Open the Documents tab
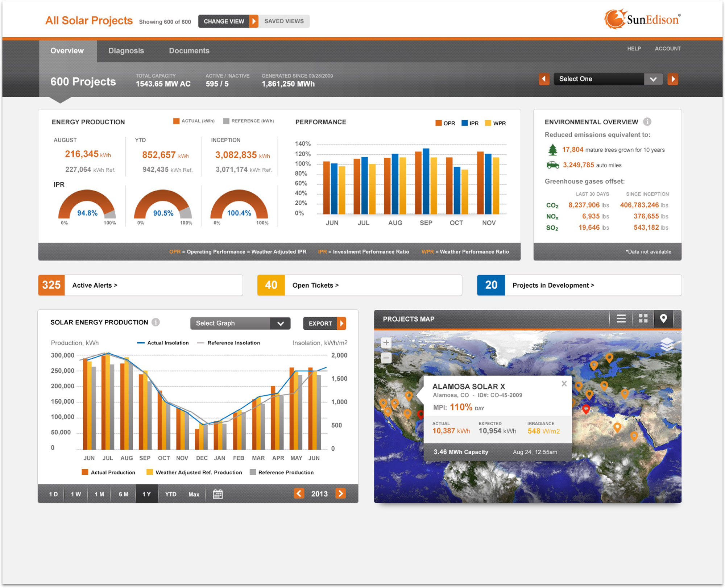 pos(189,51)
